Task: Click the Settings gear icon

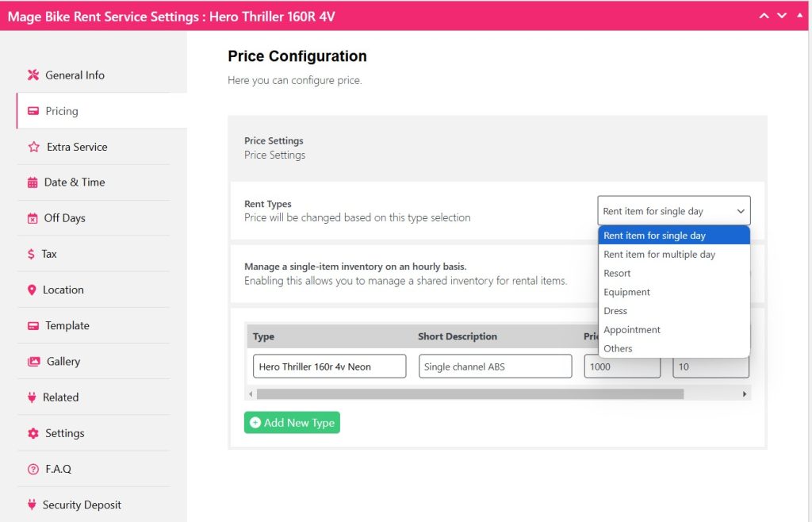Action: (x=33, y=433)
